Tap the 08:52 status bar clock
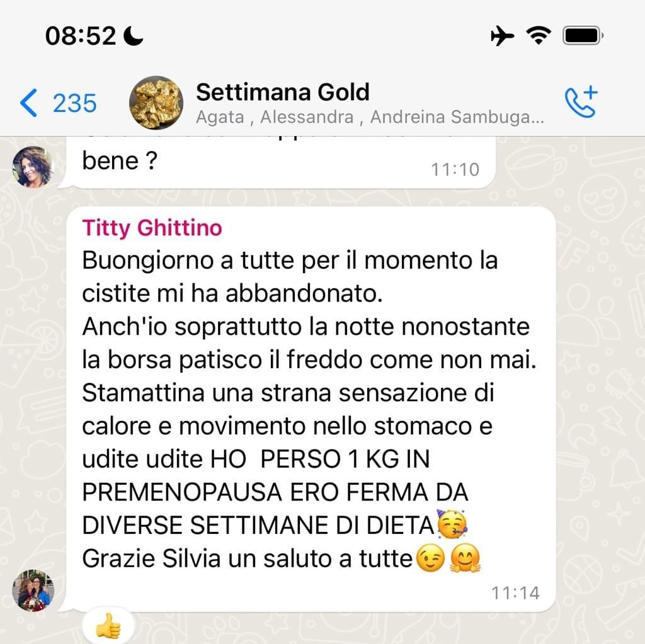 click(81, 35)
